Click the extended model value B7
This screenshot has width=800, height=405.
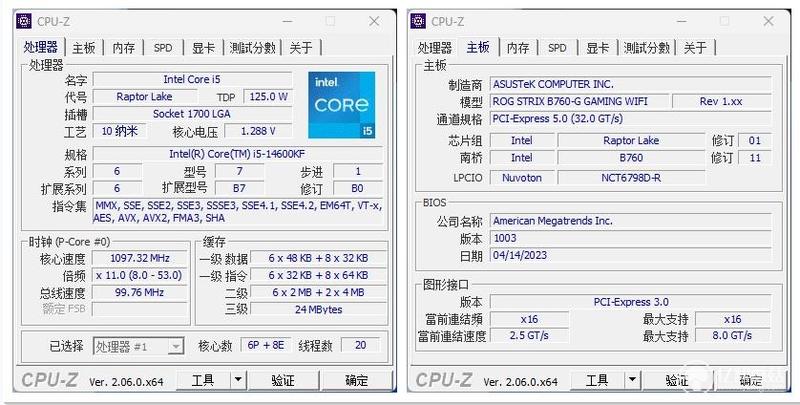pos(239,188)
